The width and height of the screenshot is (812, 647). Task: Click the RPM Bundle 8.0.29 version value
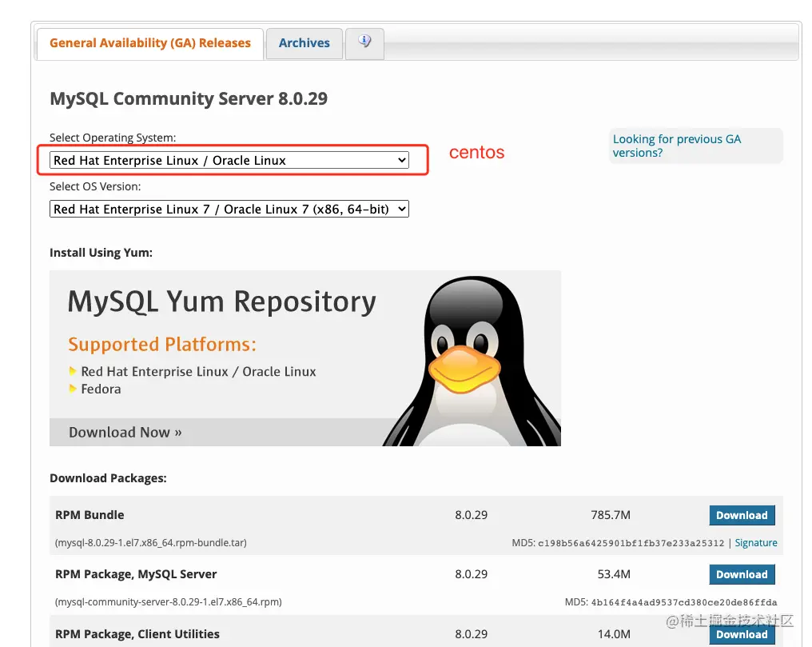[472, 515]
